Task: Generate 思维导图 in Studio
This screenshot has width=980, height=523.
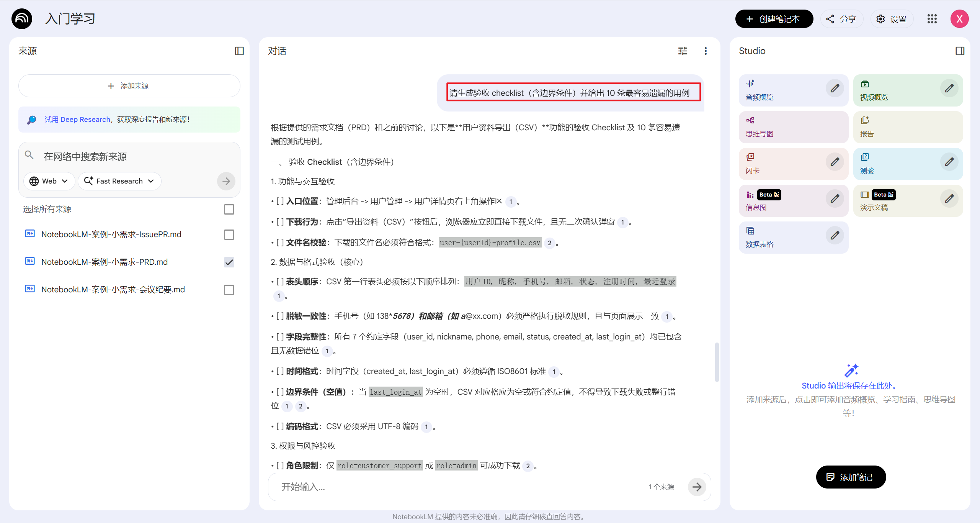Action: point(793,127)
